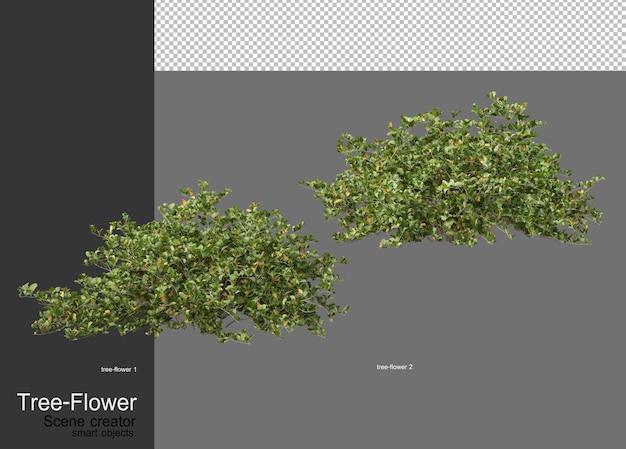Click the 'Scene creator' subtitle text

[90, 421]
